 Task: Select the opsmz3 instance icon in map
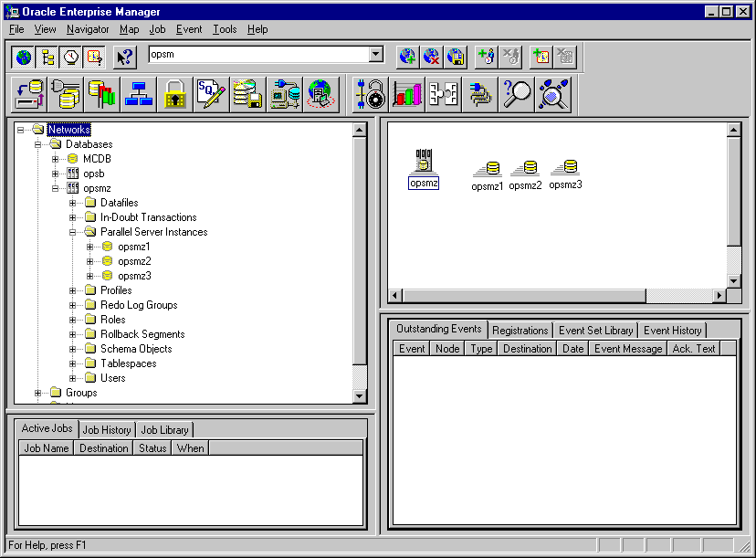pos(565,174)
